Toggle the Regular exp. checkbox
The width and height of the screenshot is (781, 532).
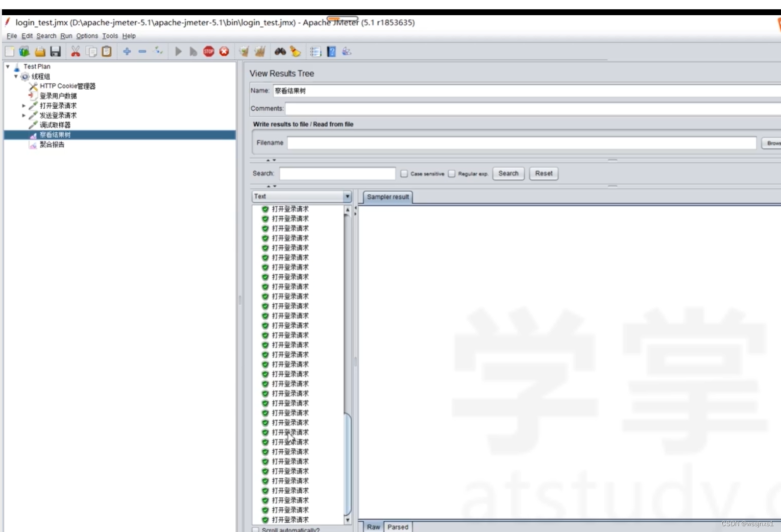pyautogui.click(x=452, y=173)
